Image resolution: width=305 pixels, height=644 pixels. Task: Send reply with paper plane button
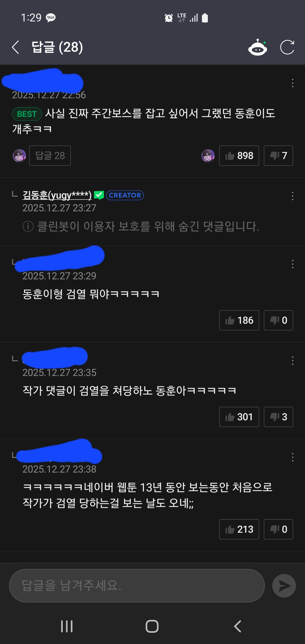coord(284,586)
